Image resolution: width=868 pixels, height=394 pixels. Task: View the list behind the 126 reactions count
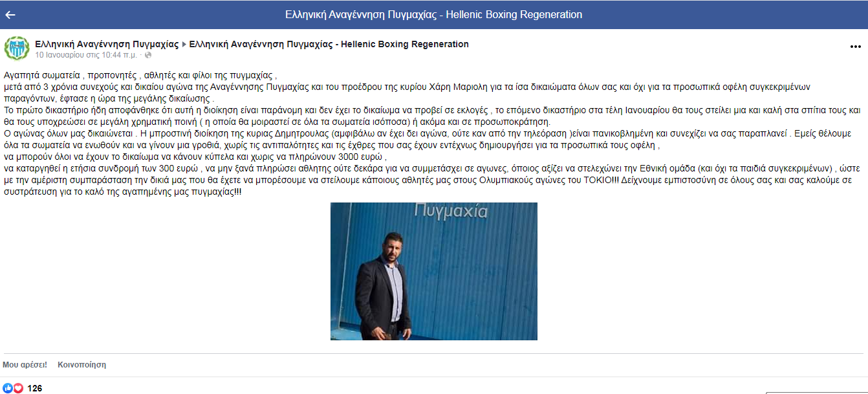pos(35,388)
